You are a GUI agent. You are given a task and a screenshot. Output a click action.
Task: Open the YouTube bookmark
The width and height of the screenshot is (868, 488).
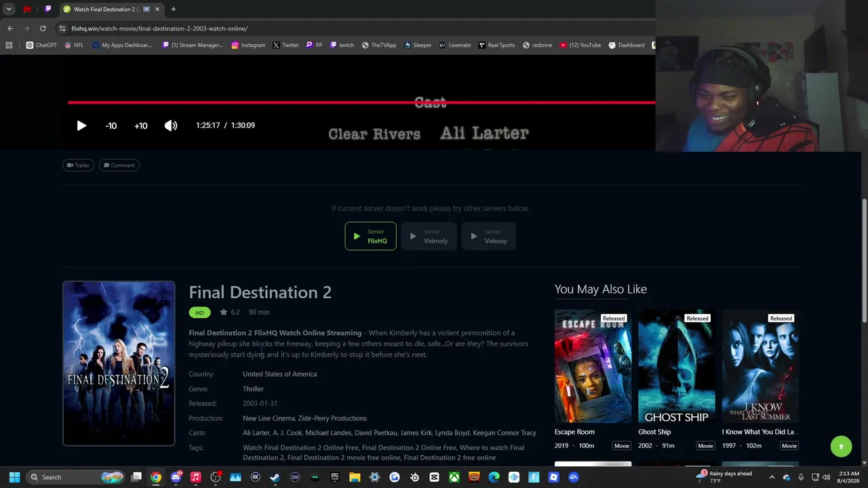click(x=580, y=45)
